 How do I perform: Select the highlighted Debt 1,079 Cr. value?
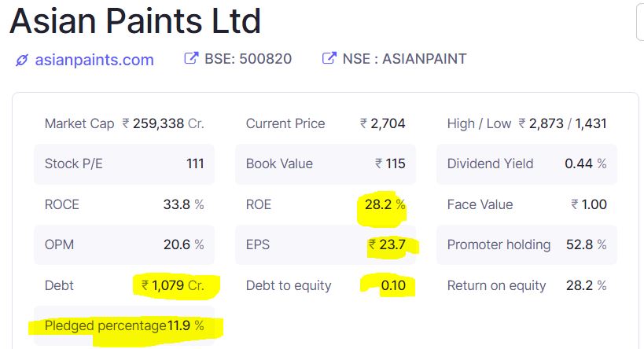click(173, 285)
